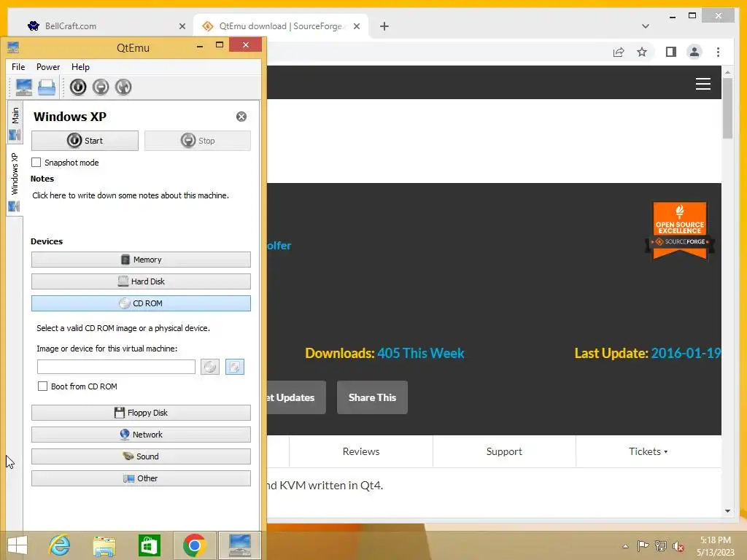
Task: Click the SourceForge hamburger menu icon
Action: 703,84
